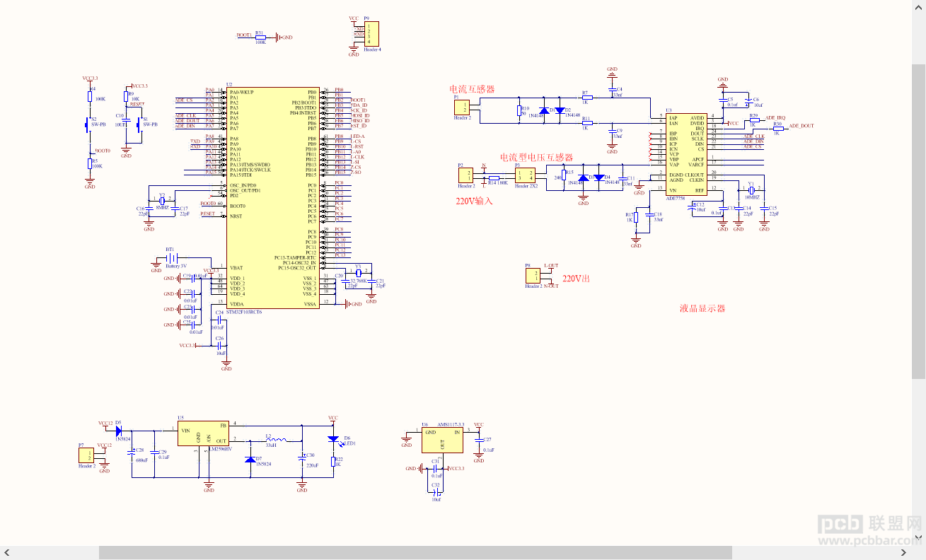The width and height of the screenshot is (926, 560).
Task: Select diode D3 in voltage transformer circuit
Action: pos(583,177)
